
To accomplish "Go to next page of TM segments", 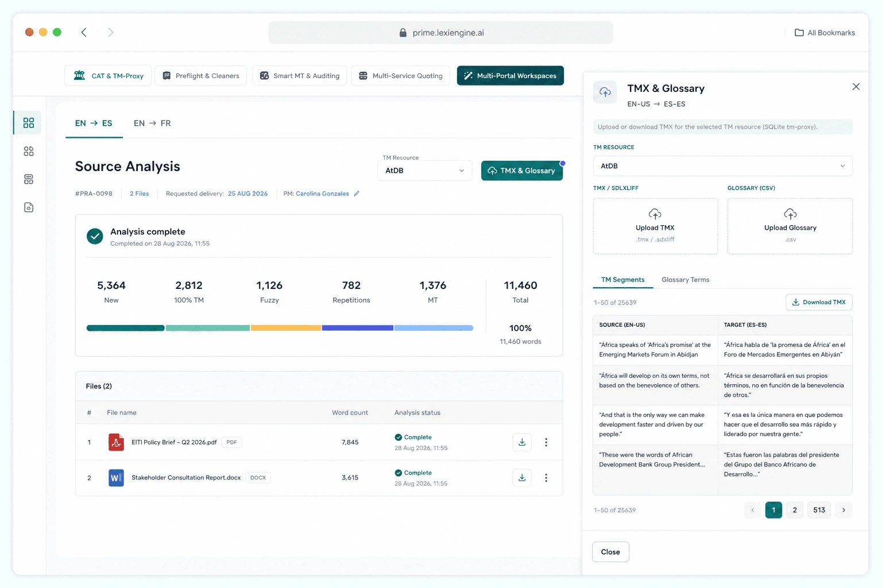I will (844, 510).
